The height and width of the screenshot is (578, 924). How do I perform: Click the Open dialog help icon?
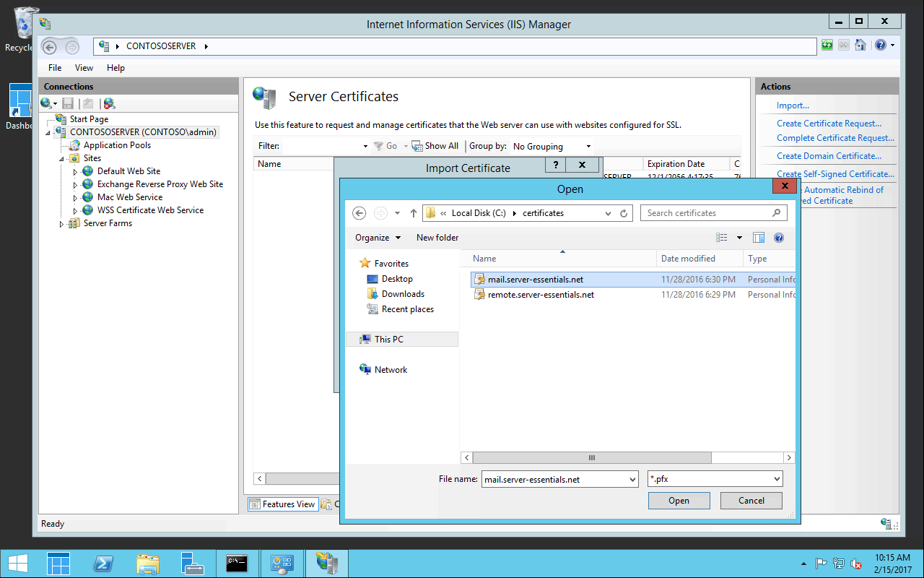779,238
